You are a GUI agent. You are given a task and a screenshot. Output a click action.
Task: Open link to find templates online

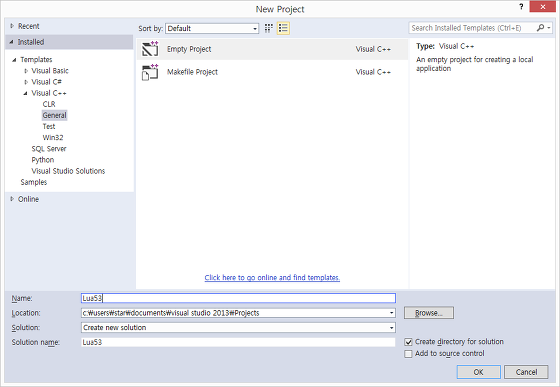pyautogui.click(x=272, y=277)
